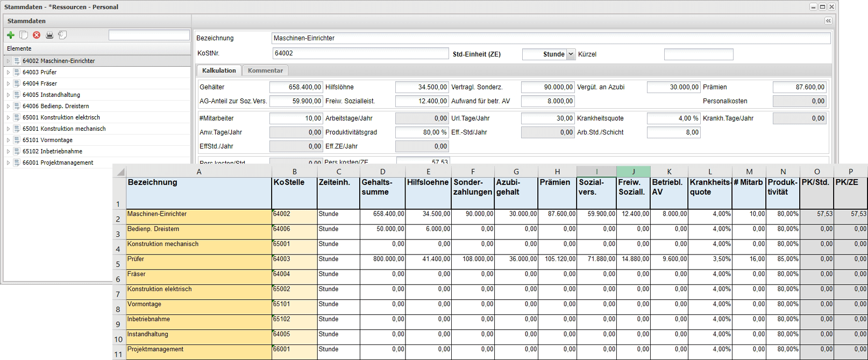Viewport: 868px width, 360px height.
Task: Click the Produktivitätsgrad field 80,00 %
Action: point(422,132)
